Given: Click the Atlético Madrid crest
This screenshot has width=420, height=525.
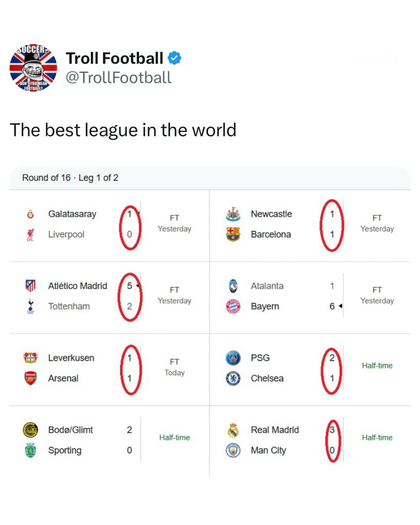Looking at the screenshot, I should (30, 286).
